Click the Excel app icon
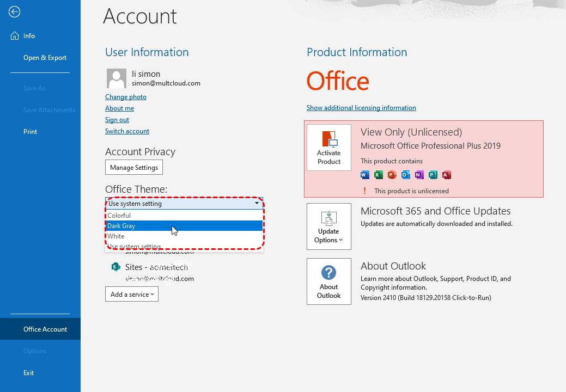566x392 pixels. pyautogui.click(x=378, y=175)
